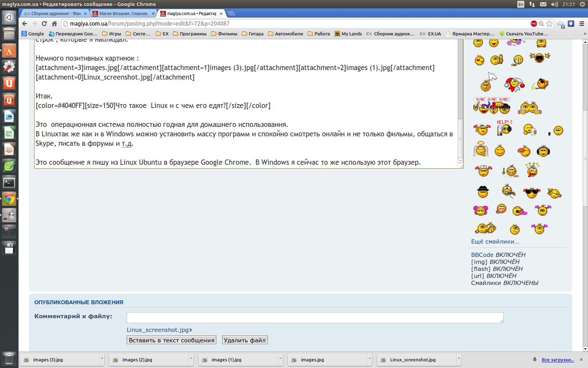
Task: Insert the sunglasses cool smiley
Action: [532, 193]
